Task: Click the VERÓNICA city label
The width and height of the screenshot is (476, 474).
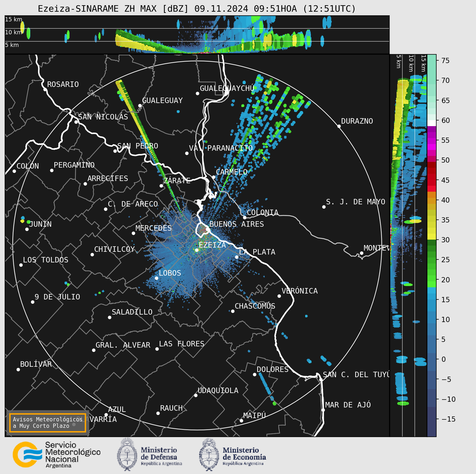Action: tap(300, 291)
